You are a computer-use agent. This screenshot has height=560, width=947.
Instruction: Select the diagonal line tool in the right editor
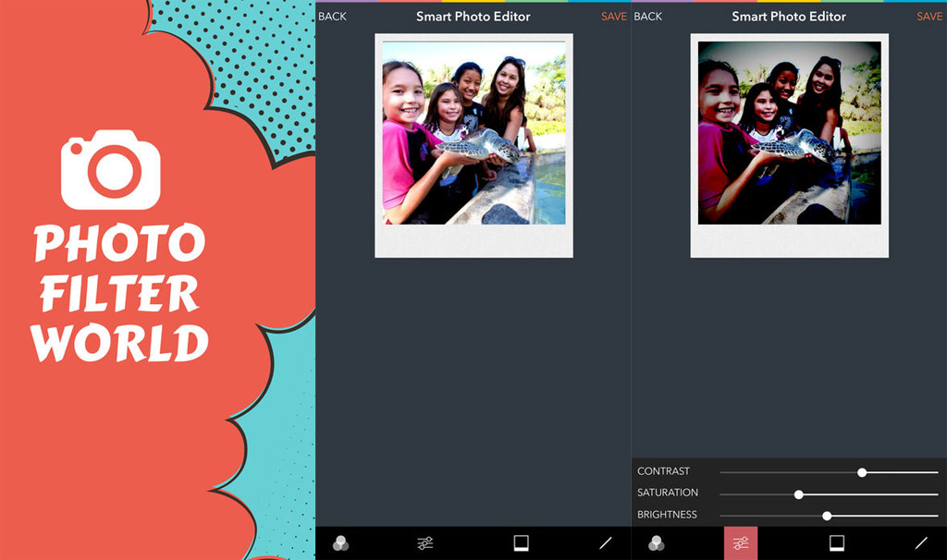tap(921, 543)
